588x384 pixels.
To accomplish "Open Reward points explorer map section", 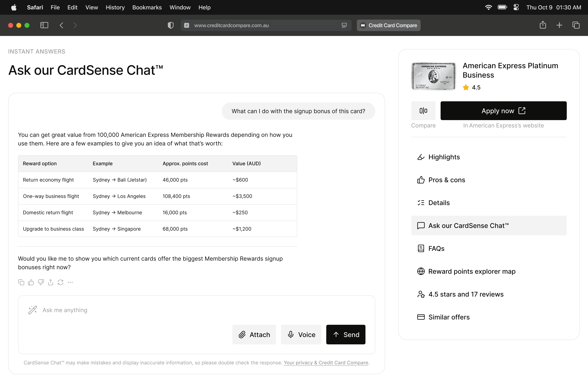I will (472, 271).
